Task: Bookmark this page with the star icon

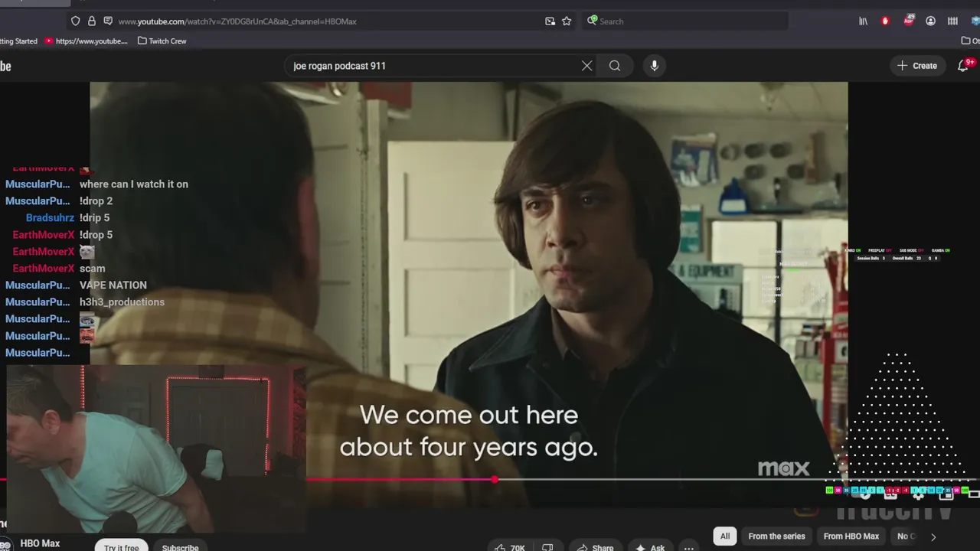Action: (x=567, y=21)
